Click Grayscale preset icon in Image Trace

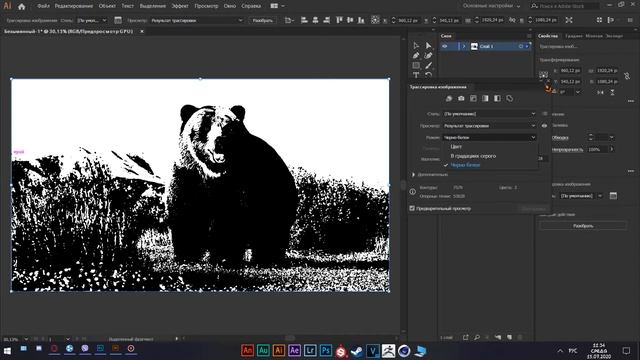pyautogui.click(x=485, y=98)
